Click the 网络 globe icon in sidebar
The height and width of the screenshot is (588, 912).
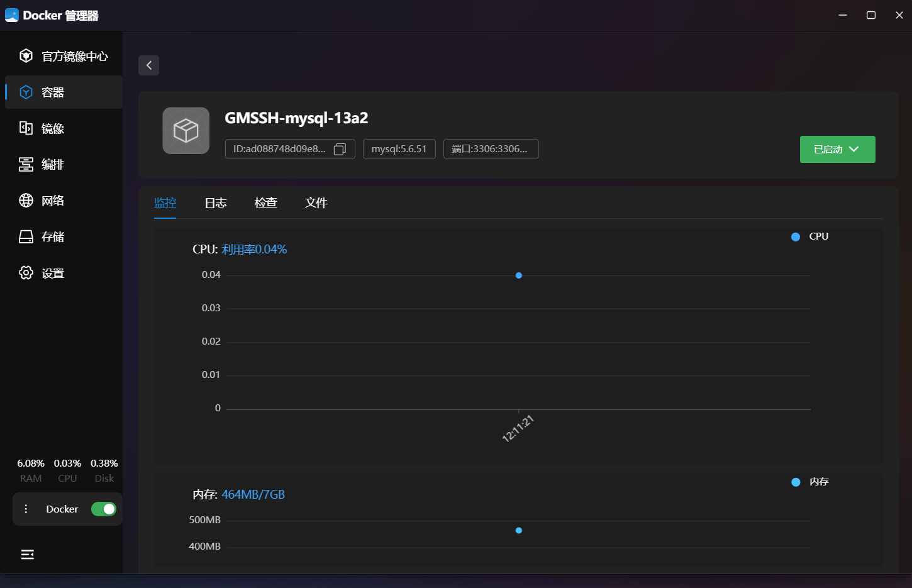click(26, 201)
